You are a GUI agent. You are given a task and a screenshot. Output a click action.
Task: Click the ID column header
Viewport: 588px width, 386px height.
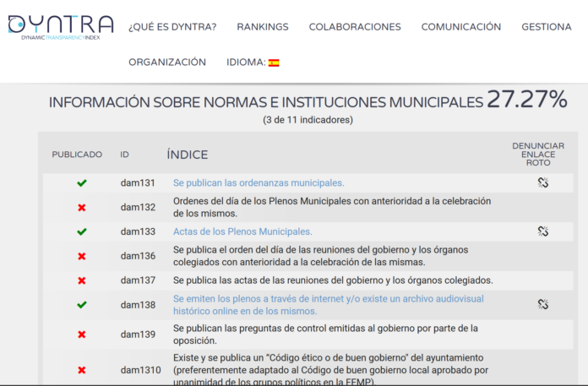pos(124,155)
